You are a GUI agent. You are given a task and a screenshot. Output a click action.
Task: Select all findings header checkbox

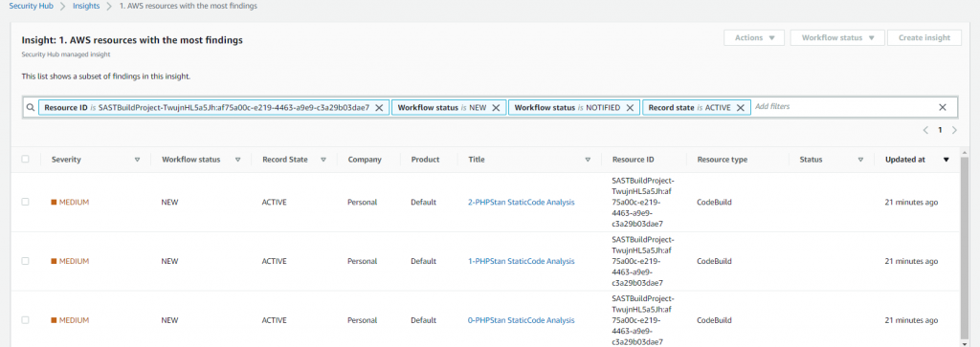25,159
